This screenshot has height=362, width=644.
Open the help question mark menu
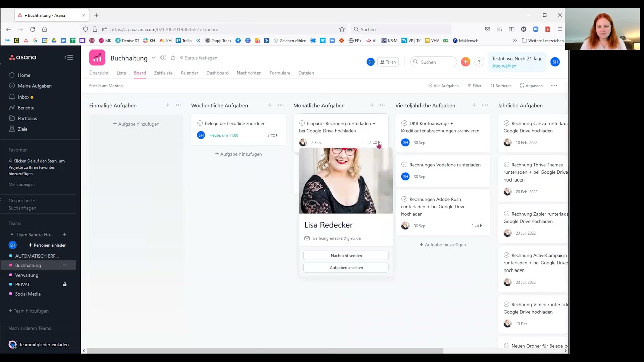[479, 62]
